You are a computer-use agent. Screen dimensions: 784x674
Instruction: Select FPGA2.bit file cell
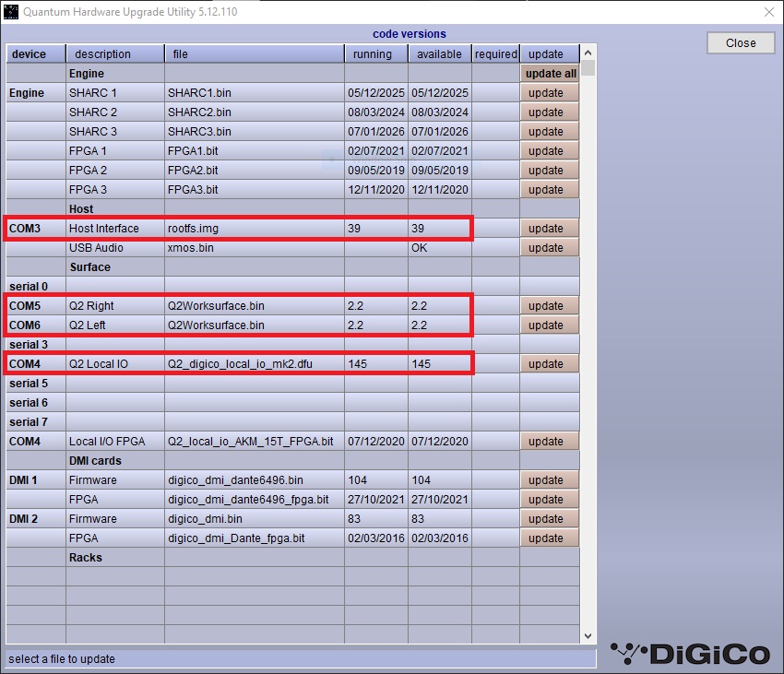pos(255,171)
